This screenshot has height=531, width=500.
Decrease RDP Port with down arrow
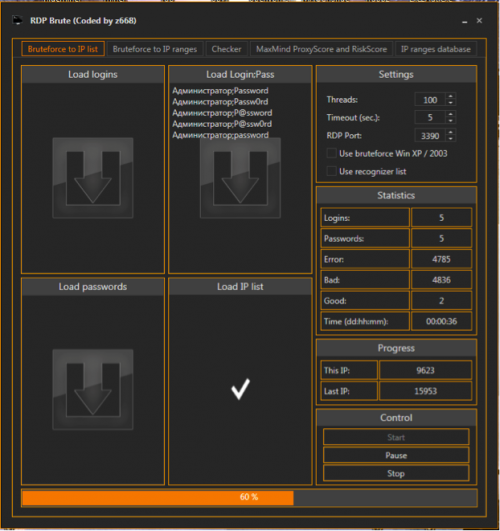pos(451,139)
